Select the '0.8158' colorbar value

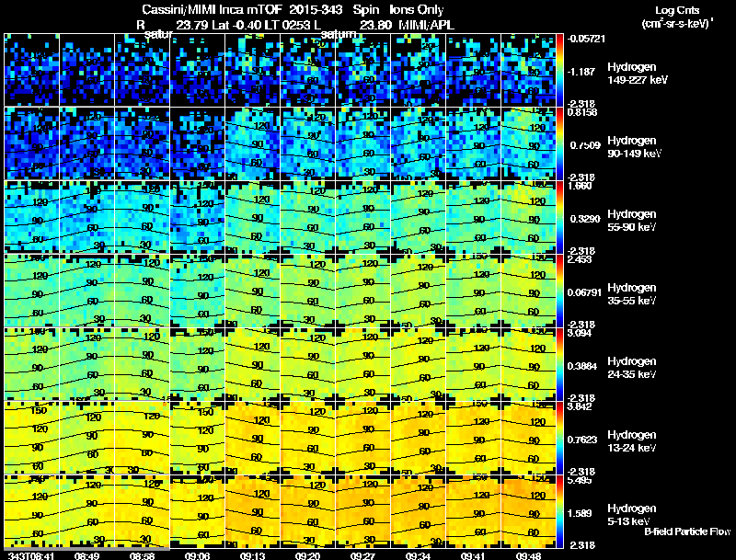(x=582, y=112)
